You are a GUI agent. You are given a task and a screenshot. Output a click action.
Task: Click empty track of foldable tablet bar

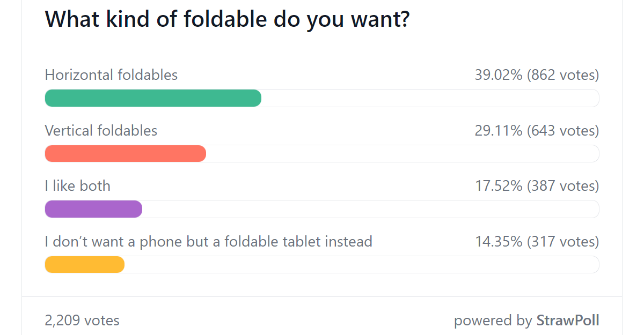(x=362, y=264)
